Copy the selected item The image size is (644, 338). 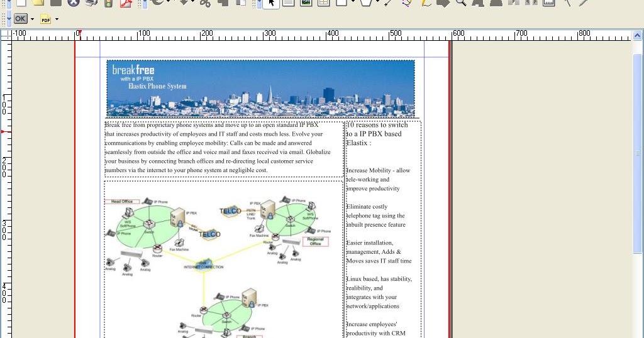223,3
